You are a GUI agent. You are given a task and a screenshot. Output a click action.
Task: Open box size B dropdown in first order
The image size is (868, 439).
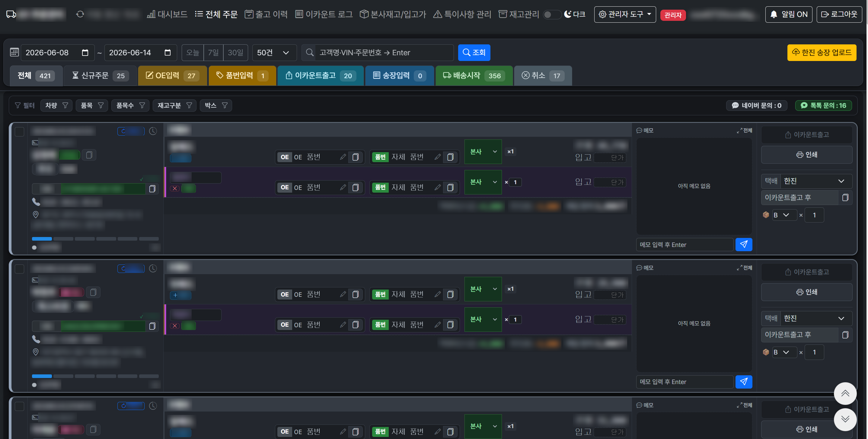pyautogui.click(x=784, y=215)
